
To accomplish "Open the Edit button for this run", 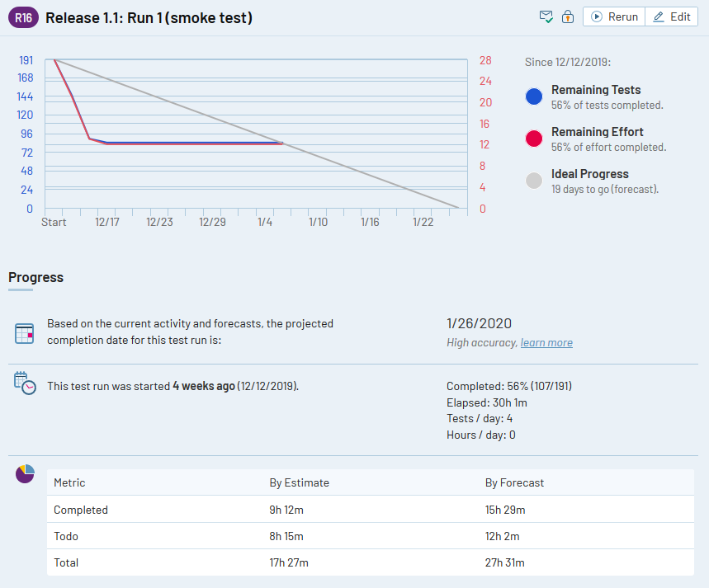I will 671,16.
